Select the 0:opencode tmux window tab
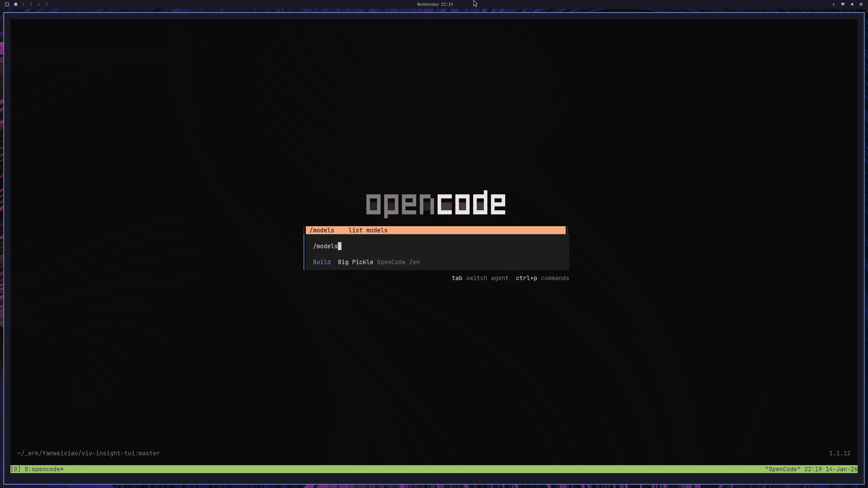 click(x=44, y=469)
